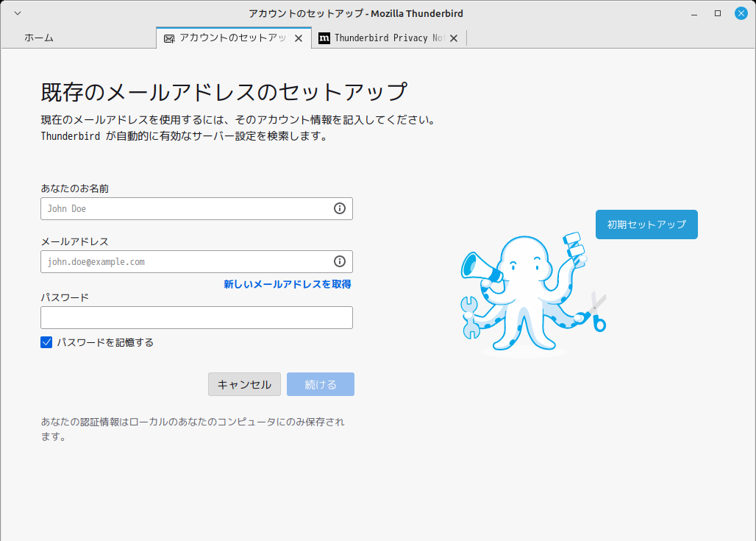This screenshot has height=541, width=756.
Task: Focus the あなたのお名前 input field
Action: point(196,208)
